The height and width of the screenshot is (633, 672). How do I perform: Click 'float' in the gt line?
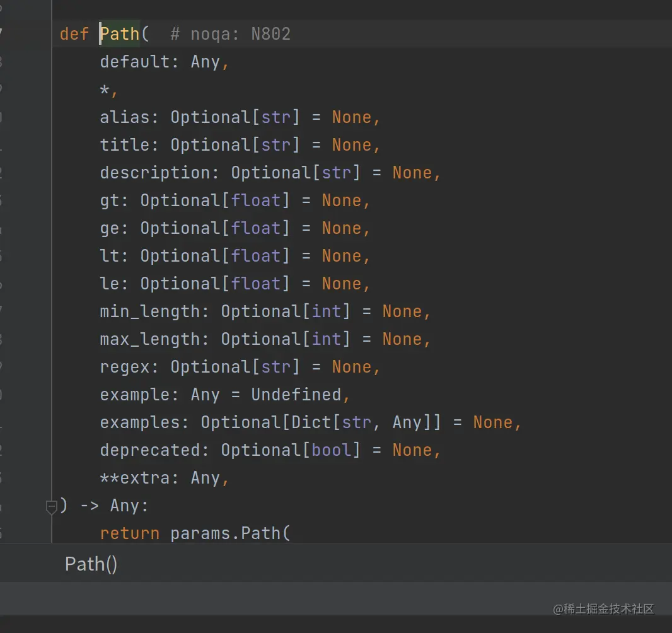pos(256,200)
